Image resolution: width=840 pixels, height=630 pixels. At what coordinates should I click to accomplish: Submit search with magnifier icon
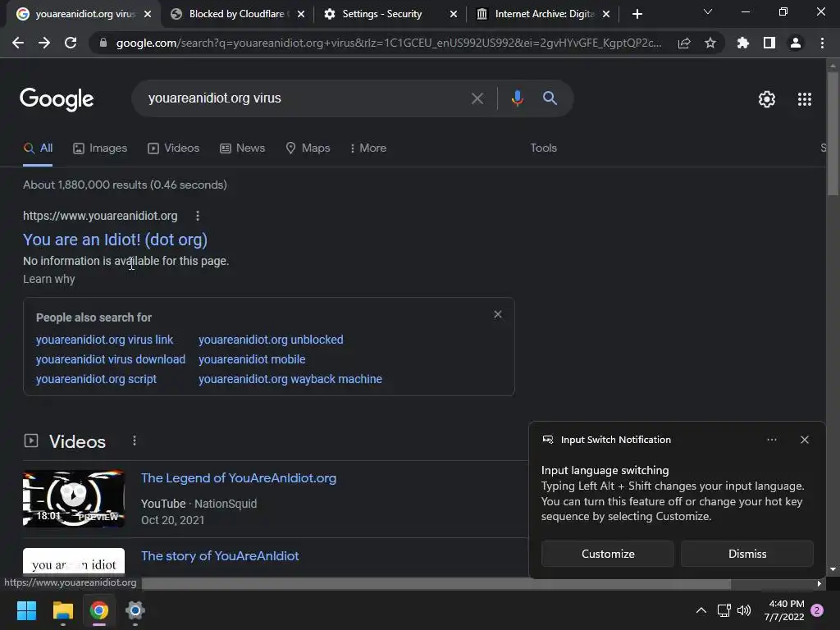(550, 98)
